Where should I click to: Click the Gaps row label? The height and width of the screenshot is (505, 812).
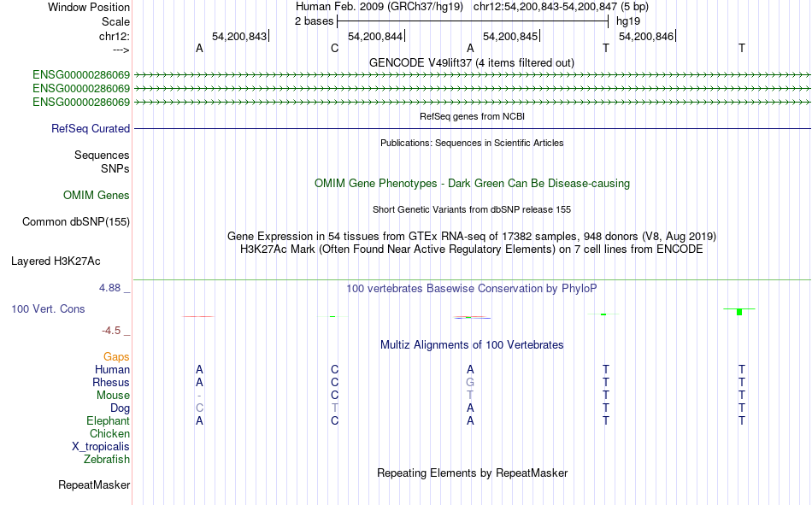(116, 357)
